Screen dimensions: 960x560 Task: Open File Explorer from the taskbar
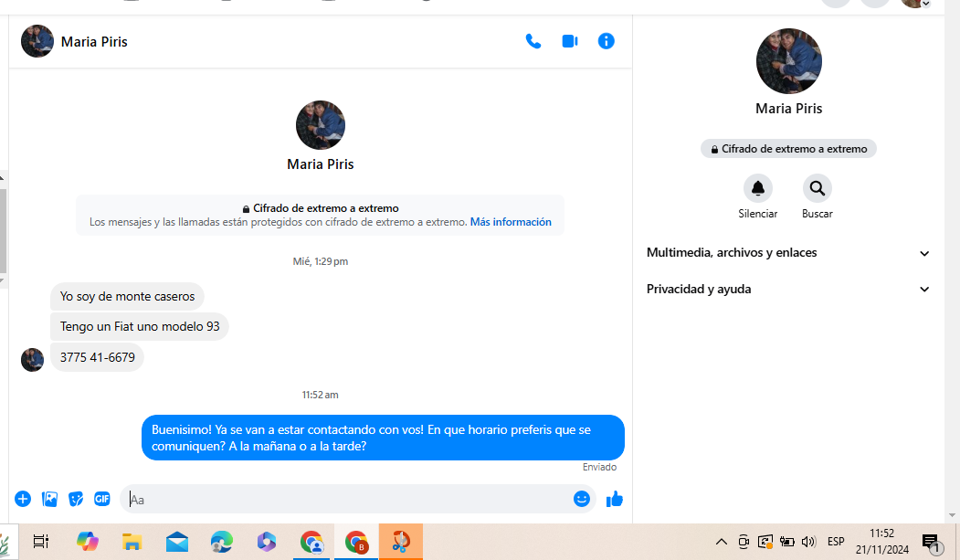pos(132,542)
